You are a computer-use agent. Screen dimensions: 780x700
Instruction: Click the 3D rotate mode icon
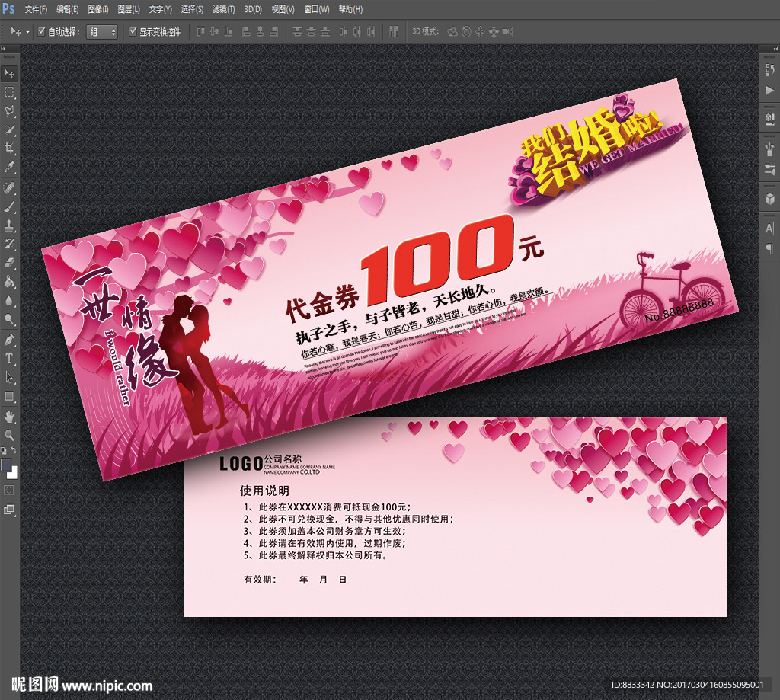click(x=452, y=32)
